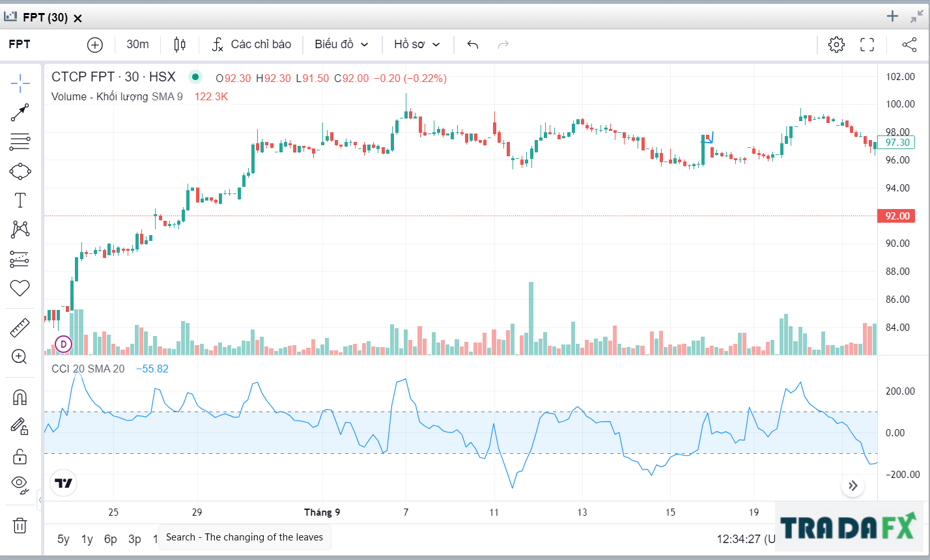Viewport: 930px width, 560px height.
Task: Redo the chart action
Action: click(503, 44)
